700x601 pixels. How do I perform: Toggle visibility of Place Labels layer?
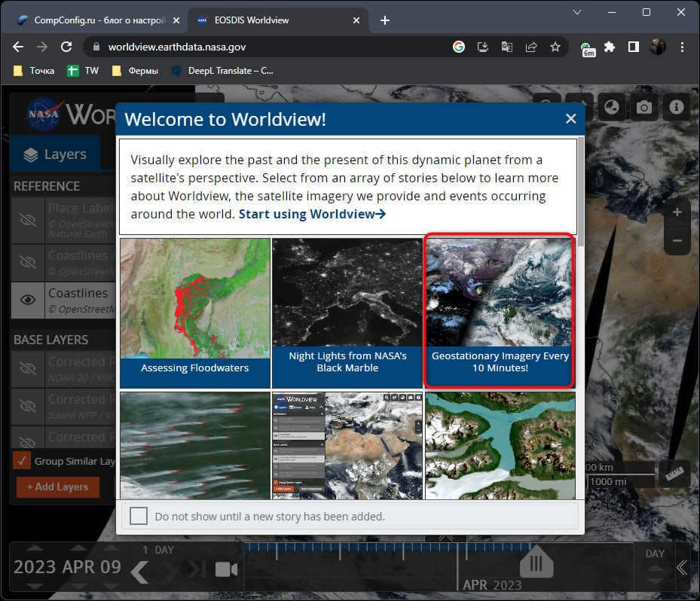[x=28, y=219]
